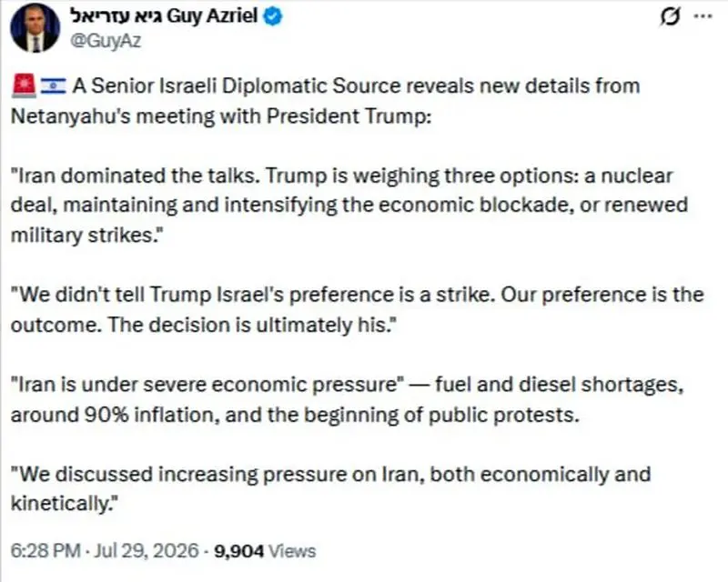
Task: Click the Hebrew name גיא עזריאל
Action: click(x=116, y=16)
